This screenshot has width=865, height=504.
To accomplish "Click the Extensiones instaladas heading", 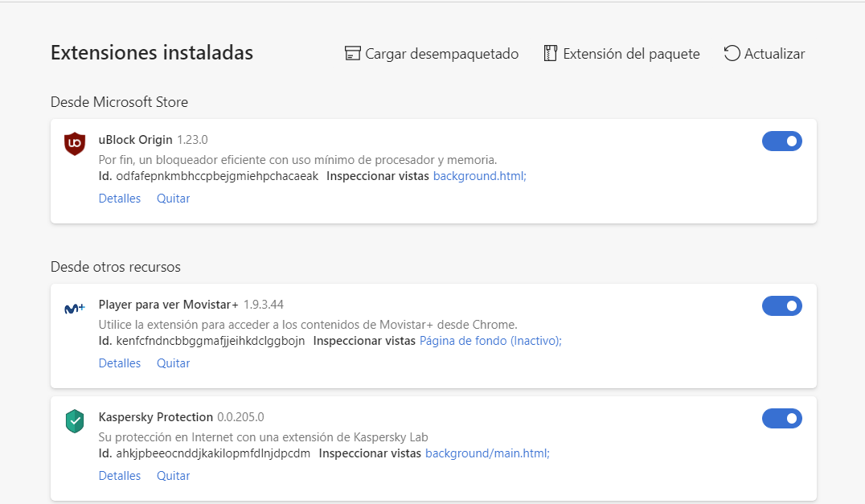I will 152,53.
